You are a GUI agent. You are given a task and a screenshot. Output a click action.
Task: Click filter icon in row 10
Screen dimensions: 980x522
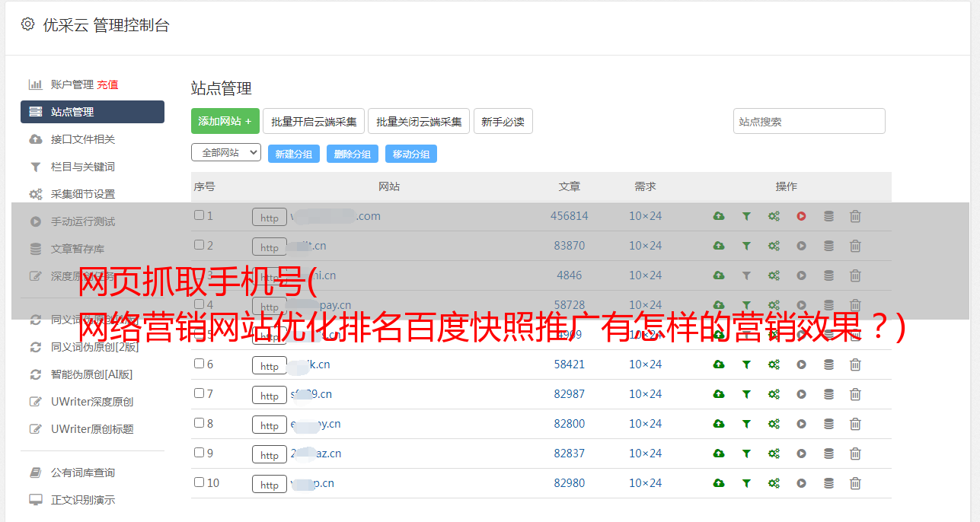click(x=746, y=483)
